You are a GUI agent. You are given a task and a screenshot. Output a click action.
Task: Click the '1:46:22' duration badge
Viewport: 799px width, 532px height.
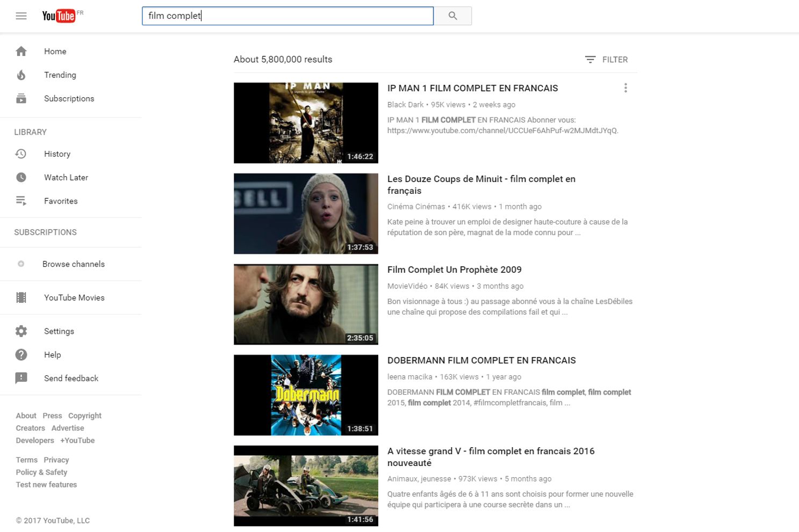pyautogui.click(x=360, y=157)
